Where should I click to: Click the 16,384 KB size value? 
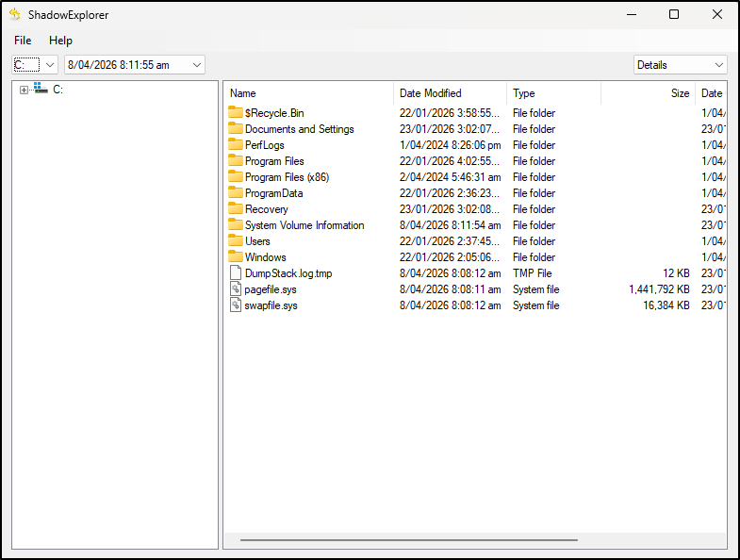[x=666, y=305]
